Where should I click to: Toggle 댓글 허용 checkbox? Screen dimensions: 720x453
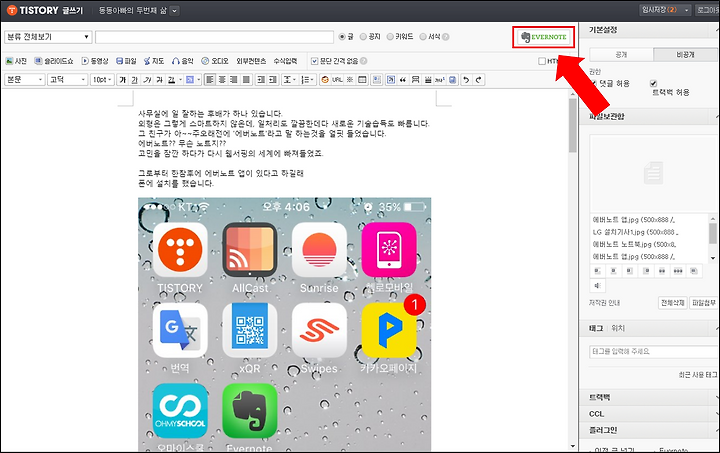click(x=594, y=84)
